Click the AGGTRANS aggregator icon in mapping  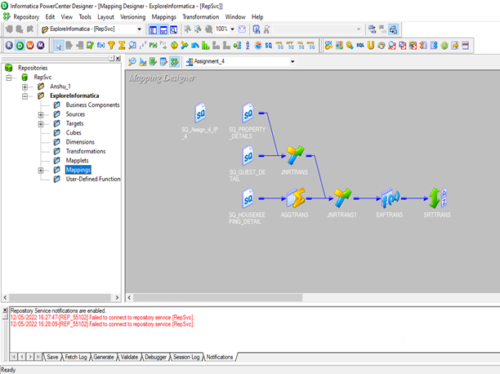coord(295,198)
